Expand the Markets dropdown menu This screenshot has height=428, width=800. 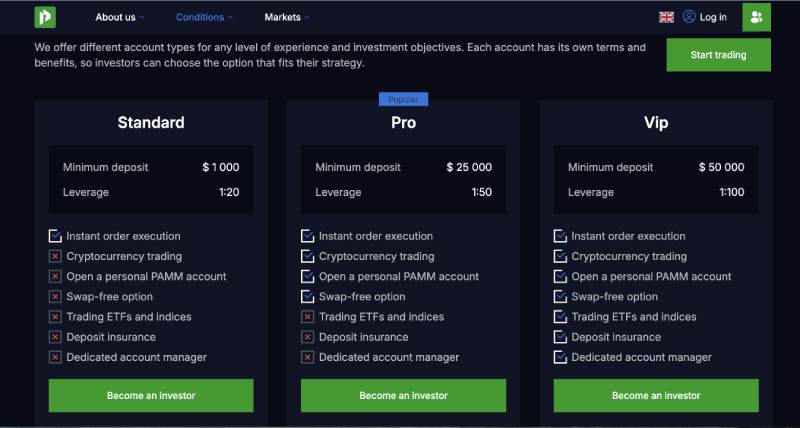287,17
